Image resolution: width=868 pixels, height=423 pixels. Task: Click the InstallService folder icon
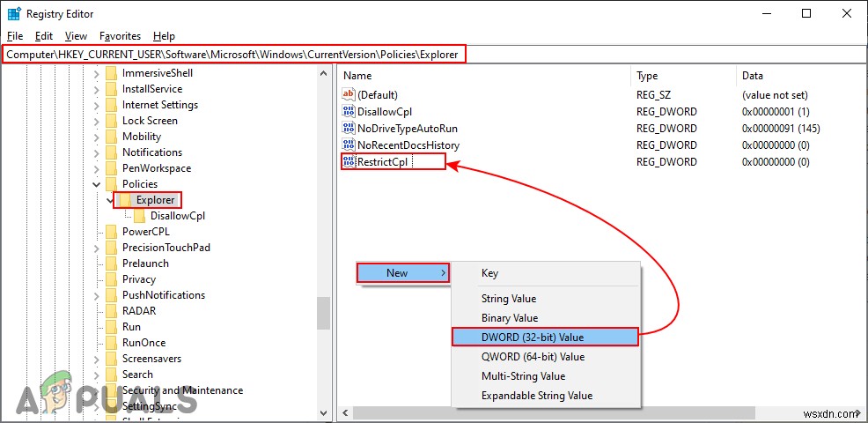pos(111,89)
